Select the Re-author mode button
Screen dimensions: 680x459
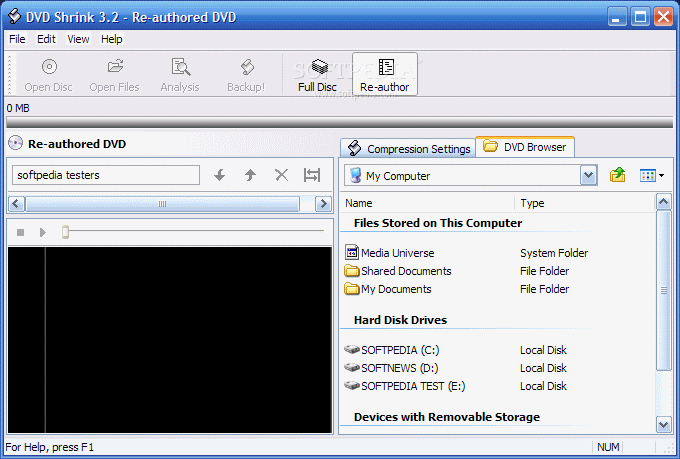385,75
